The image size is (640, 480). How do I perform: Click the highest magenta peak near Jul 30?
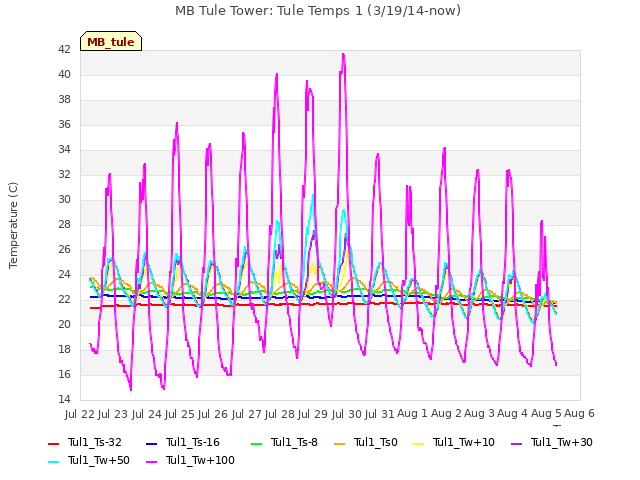(343, 54)
